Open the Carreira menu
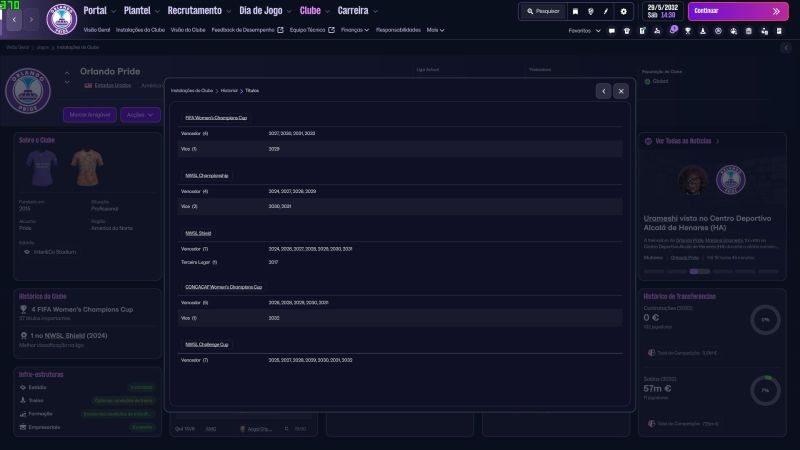The width and height of the screenshot is (800, 450). [353, 11]
